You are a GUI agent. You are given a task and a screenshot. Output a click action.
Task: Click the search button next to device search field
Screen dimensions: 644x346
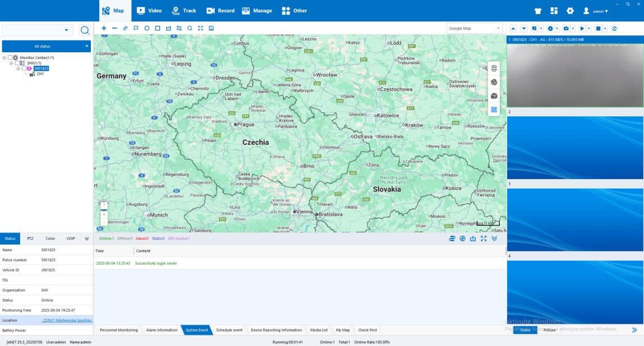coord(85,30)
